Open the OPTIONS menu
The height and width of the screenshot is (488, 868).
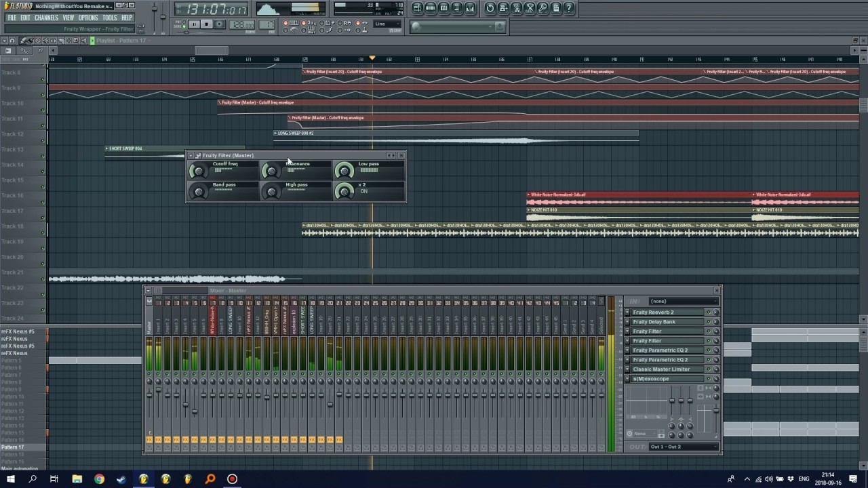tap(88, 18)
